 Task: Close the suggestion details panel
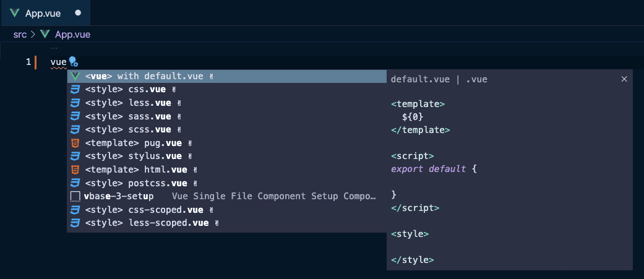[624, 79]
